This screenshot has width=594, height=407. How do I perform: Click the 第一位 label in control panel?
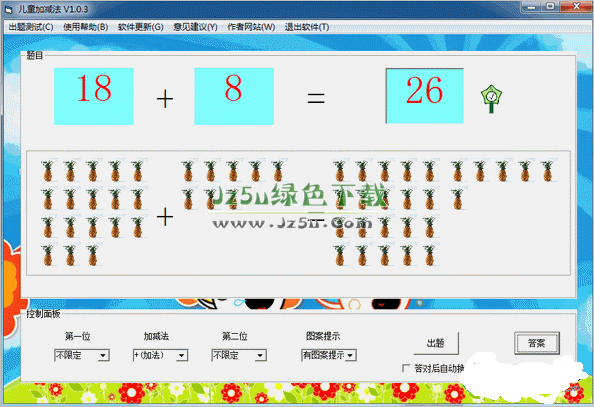78,336
